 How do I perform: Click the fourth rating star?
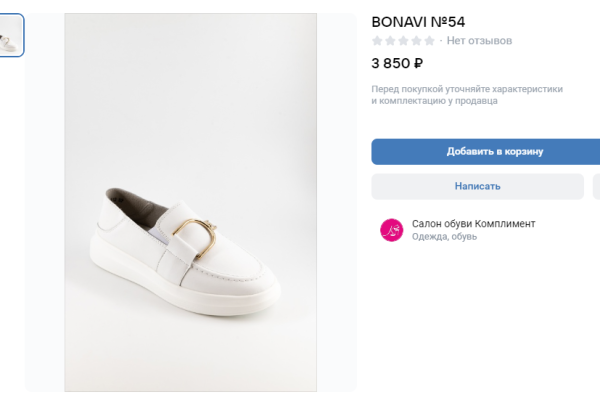417,41
